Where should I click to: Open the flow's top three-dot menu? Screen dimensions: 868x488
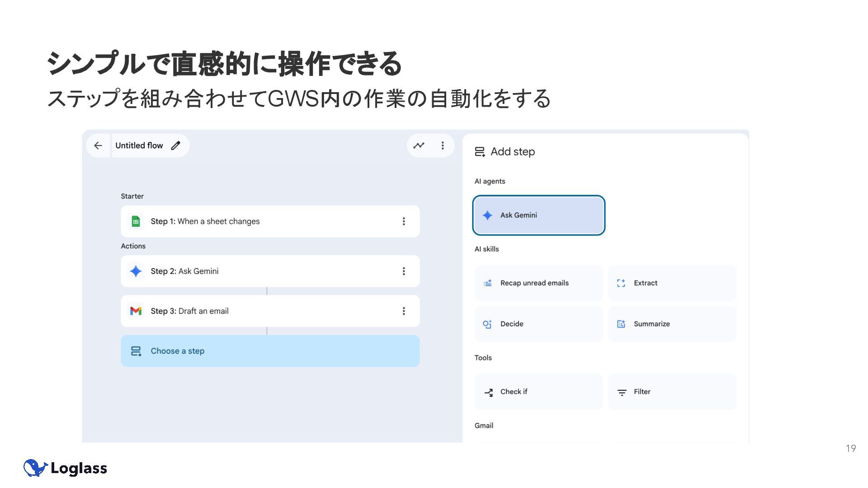(443, 145)
